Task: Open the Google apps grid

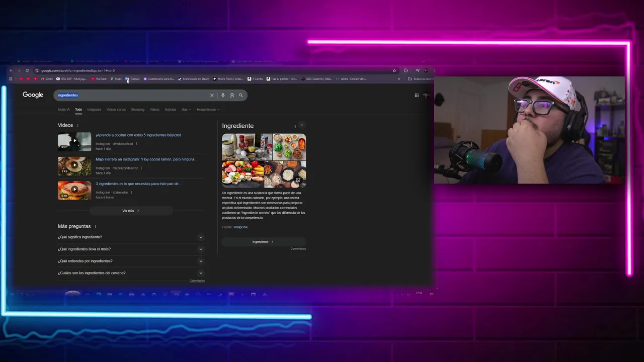Action: (417, 95)
